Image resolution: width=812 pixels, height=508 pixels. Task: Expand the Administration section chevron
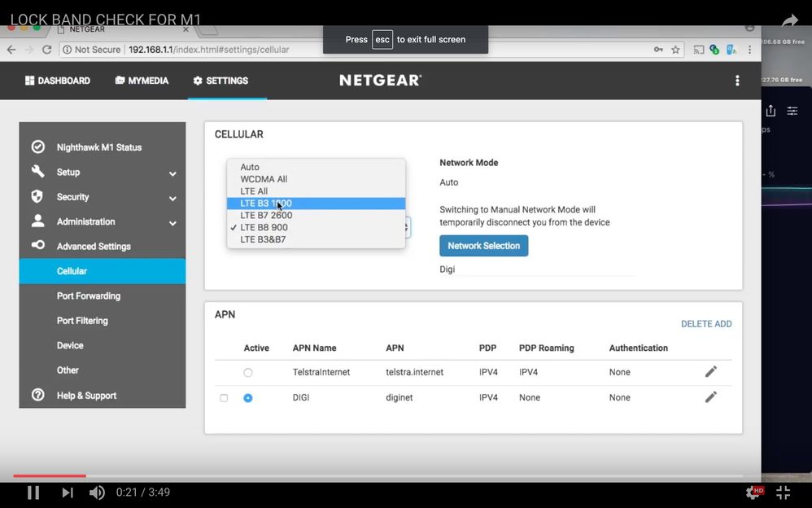pyautogui.click(x=173, y=223)
